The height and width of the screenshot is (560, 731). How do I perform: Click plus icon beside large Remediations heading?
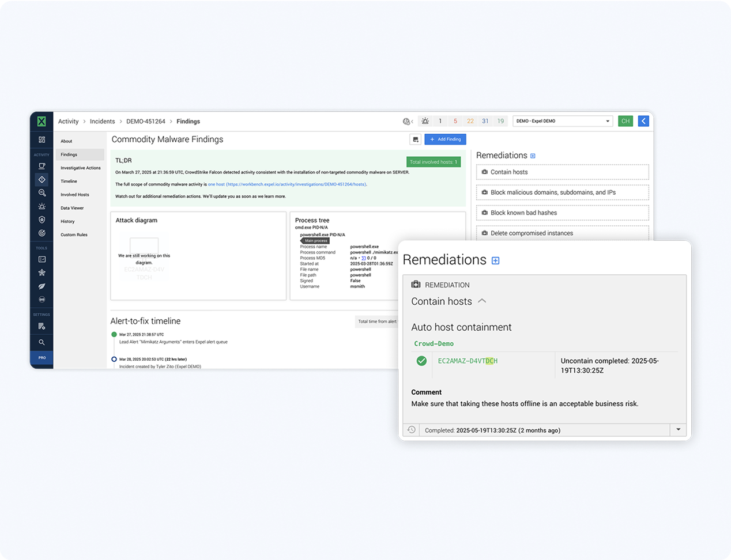point(495,261)
